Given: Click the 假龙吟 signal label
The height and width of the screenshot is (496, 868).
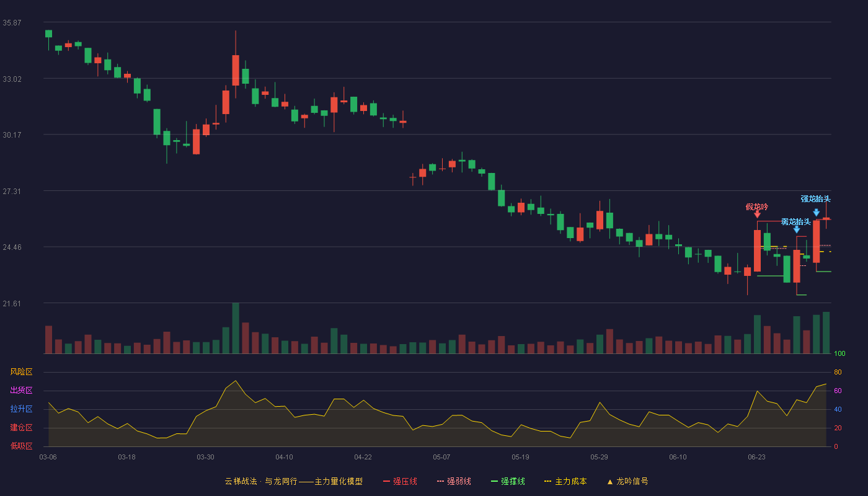Looking at the screenshot, I should tap(757, 206).
